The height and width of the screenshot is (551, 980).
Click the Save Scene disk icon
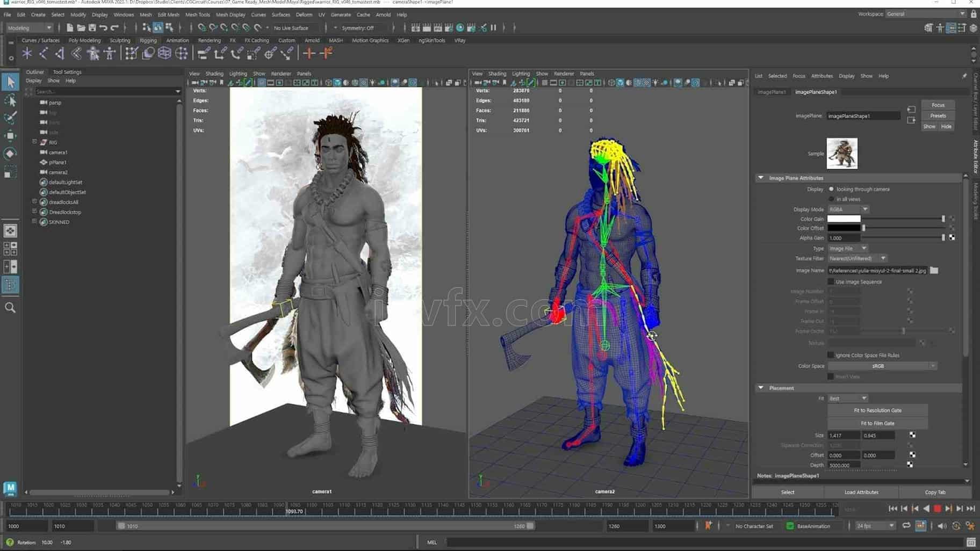(92, 27)
